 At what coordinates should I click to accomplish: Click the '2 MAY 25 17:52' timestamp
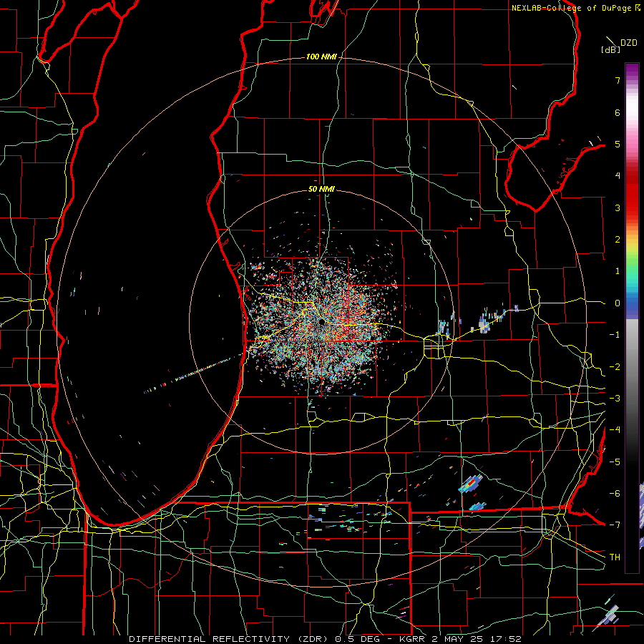477,639
